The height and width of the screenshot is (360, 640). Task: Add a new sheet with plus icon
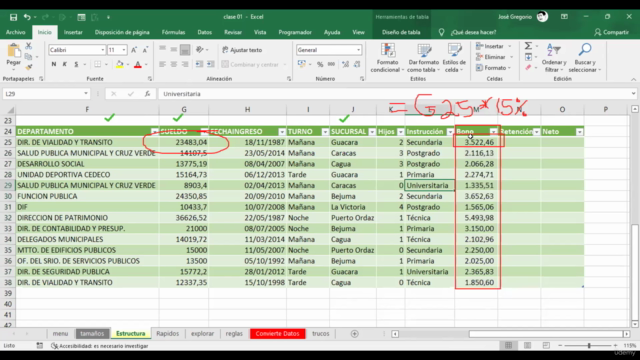pos(354,334)
